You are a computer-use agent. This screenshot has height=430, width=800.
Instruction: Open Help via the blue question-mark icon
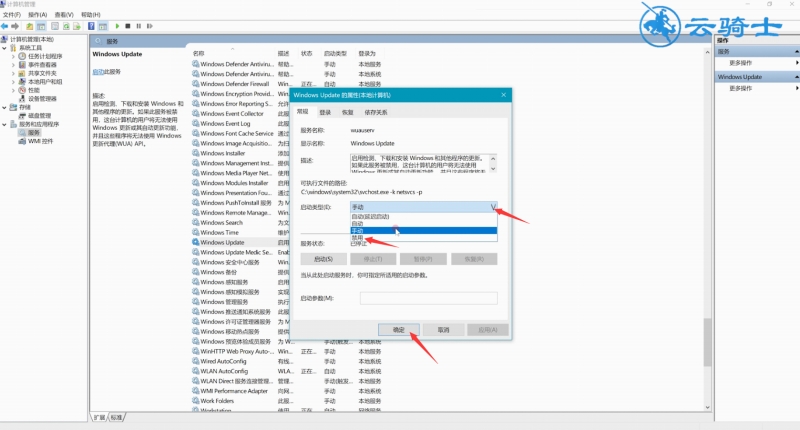[x=91, y=26]
